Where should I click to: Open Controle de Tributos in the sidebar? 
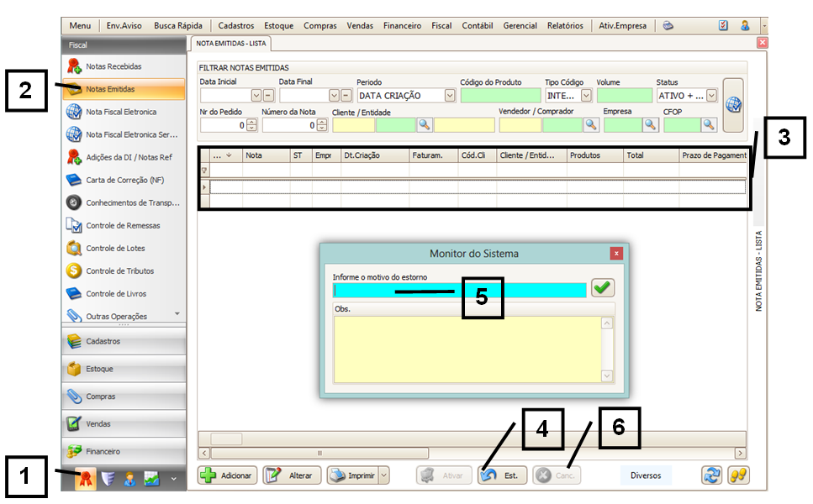(x=120, y=271)
